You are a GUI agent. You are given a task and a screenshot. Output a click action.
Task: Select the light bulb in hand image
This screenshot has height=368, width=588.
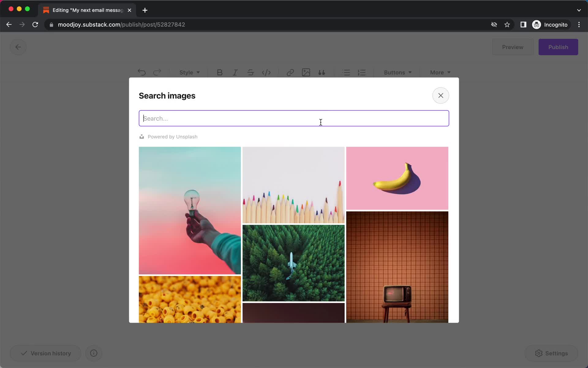coord(190,210)
